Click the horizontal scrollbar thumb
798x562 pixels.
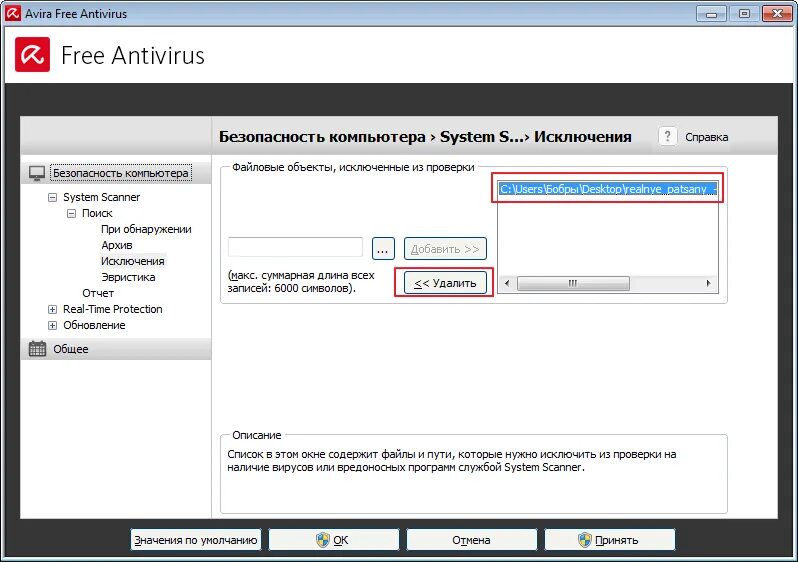point(573,284)
